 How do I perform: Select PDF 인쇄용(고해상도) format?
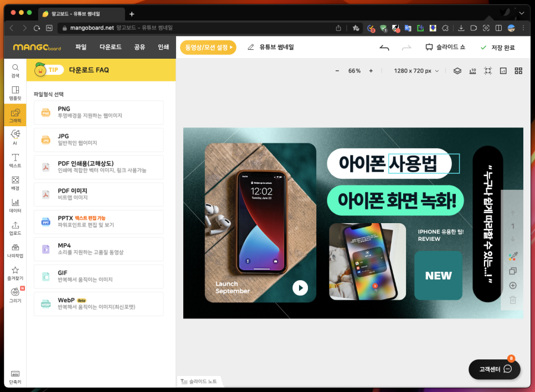tap(99, 167)
